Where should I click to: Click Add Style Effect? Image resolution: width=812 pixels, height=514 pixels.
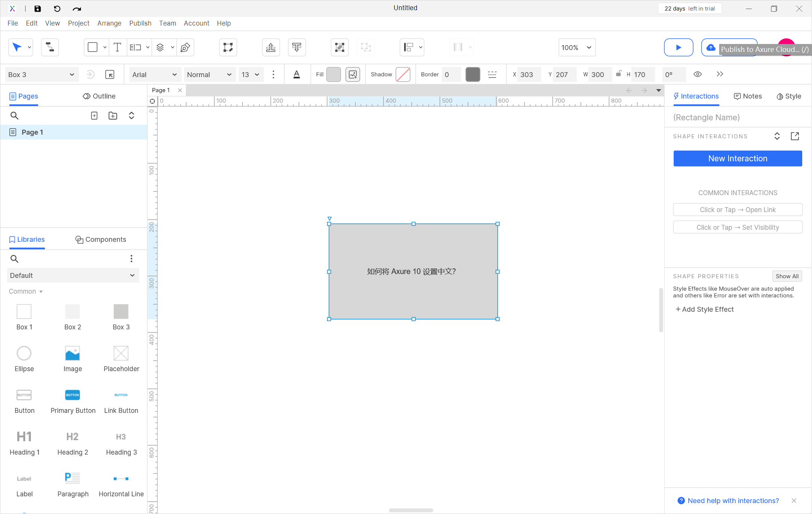[704, 309]
